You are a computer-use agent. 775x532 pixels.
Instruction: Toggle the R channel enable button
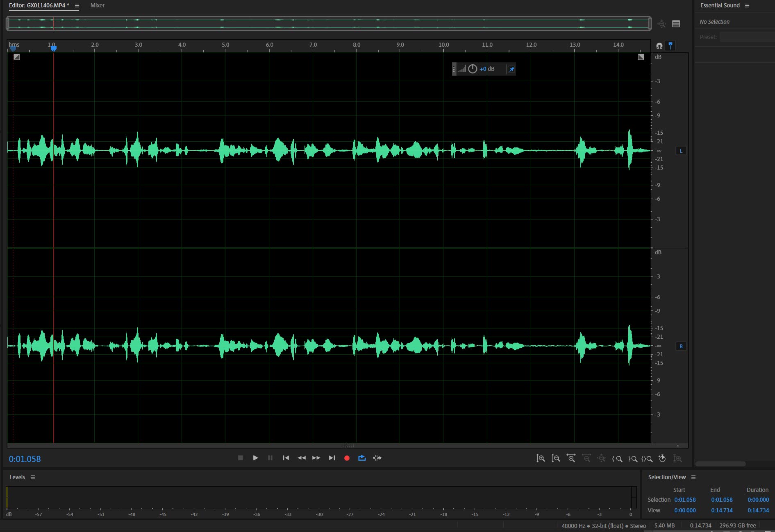[681, 346]
